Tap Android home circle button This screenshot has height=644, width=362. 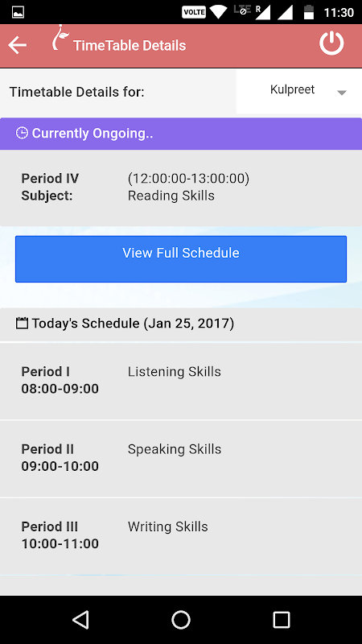pos(180,620)
